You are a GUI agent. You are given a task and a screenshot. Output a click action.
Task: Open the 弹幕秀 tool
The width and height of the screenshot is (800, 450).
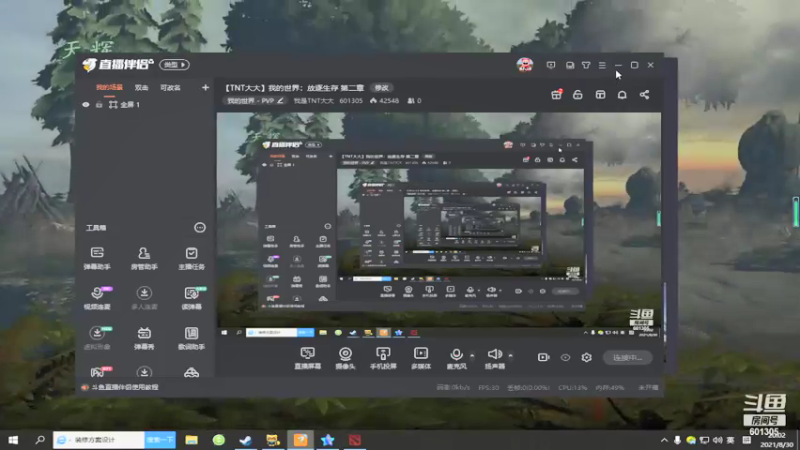(144, 338)
